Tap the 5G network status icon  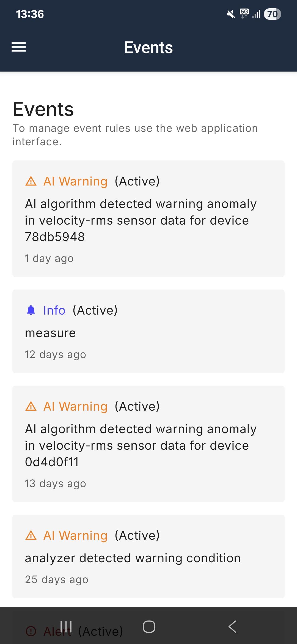pos(244,13)
